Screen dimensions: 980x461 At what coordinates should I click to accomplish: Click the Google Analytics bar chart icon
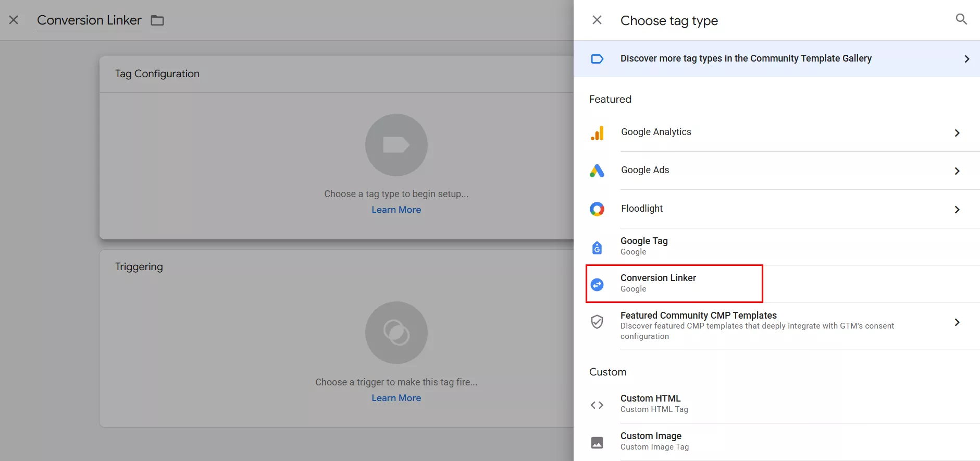(597, 133)
